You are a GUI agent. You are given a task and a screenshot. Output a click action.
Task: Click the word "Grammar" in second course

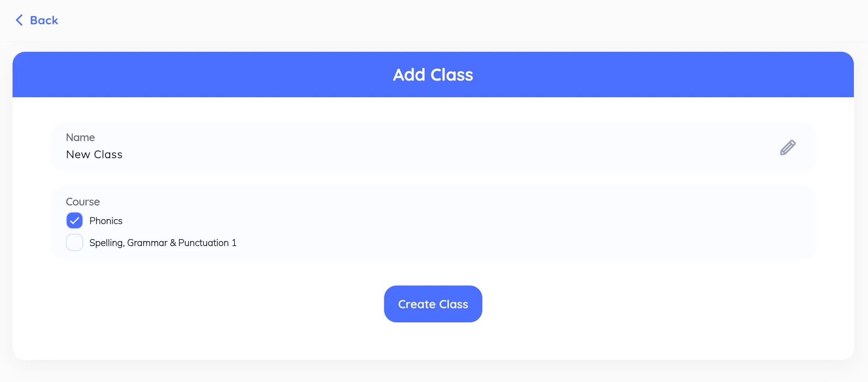point(147,243)
